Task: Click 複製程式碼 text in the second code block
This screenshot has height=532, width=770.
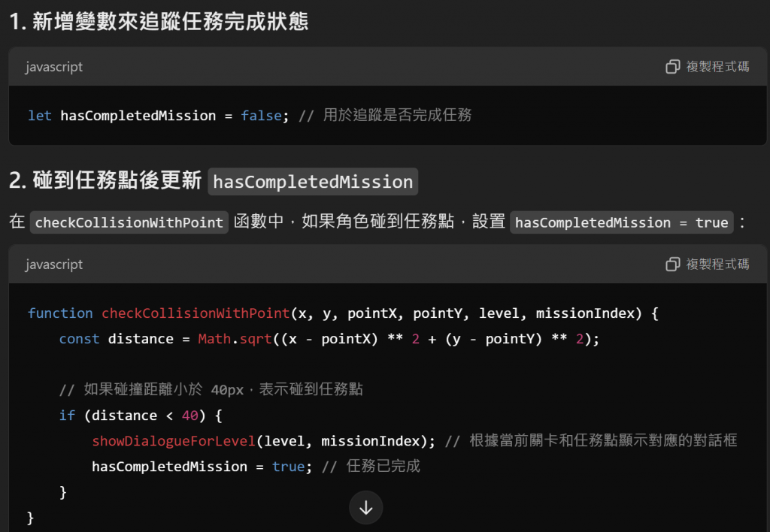Action: point(717,264)
